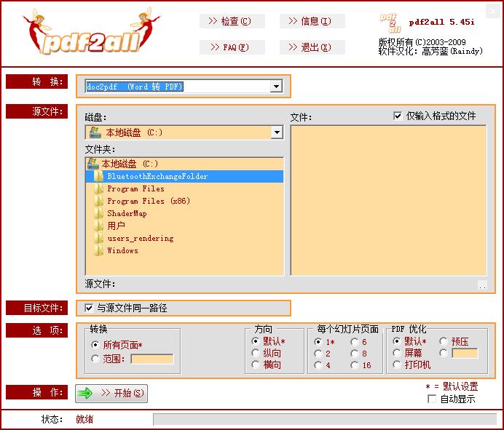This screenshot has width=504, height=430.
Task: Select 预压 prepress optimization
Action: click(444, 341)
